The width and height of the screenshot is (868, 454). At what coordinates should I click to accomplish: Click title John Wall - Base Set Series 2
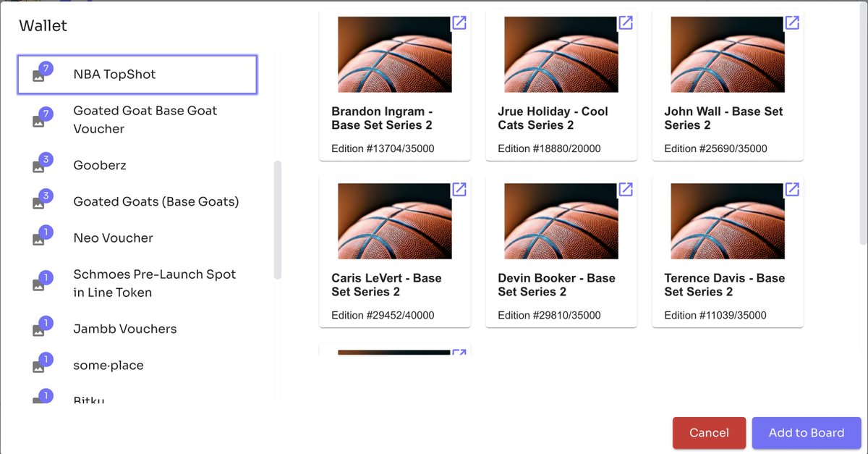(723, 118)
